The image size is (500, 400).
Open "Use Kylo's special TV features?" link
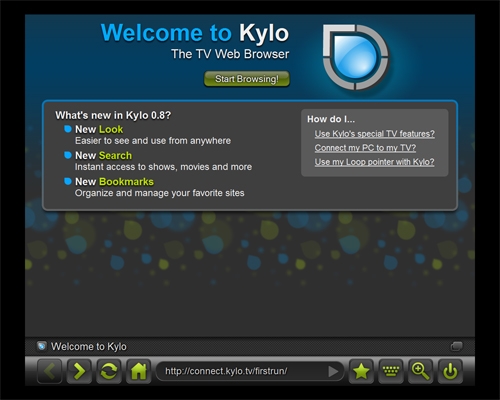[x=375, y=134]
